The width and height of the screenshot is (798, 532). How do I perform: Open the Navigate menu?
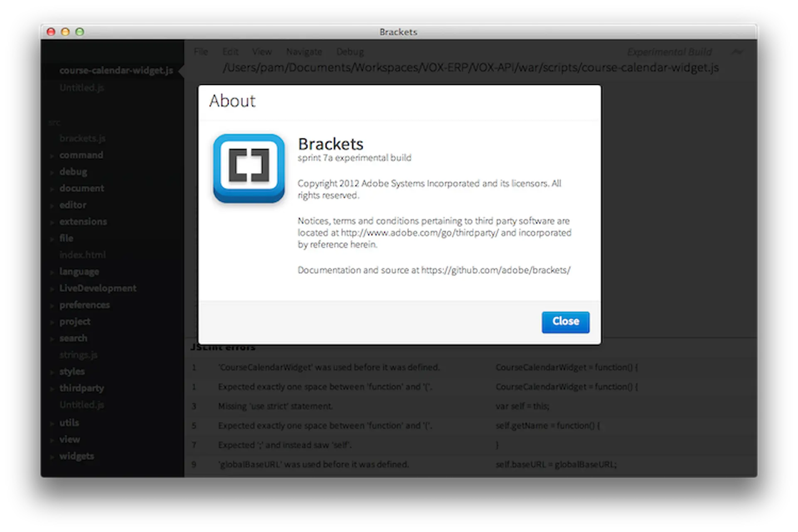pos(304,52)
